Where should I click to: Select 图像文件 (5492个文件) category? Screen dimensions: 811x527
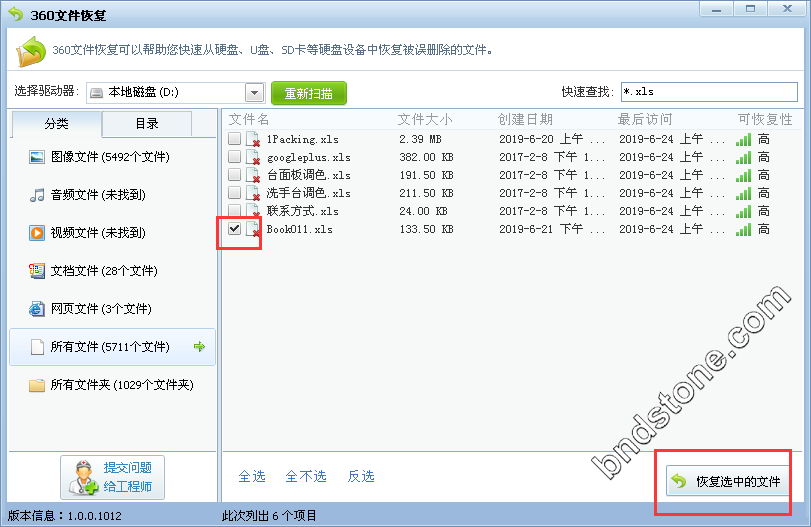pos(112,157)
